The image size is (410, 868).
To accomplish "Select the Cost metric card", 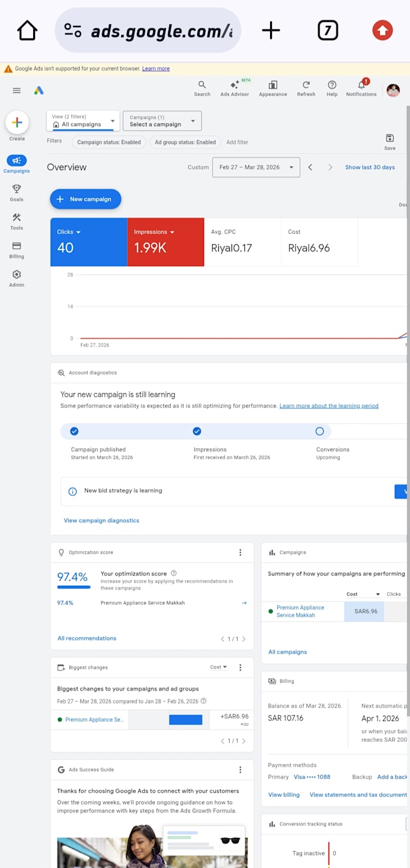I will click(320, 242).
